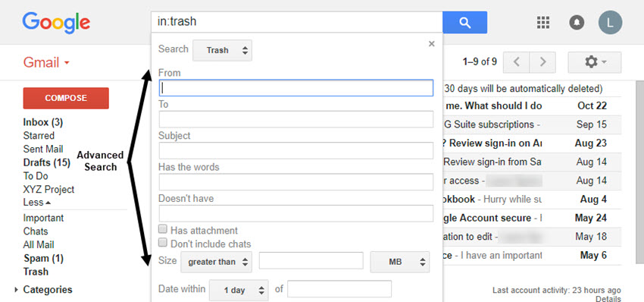Click the 1–9 of 9 counter
The height and width of the screenshot is (302, 644).
tap(480, 62)
